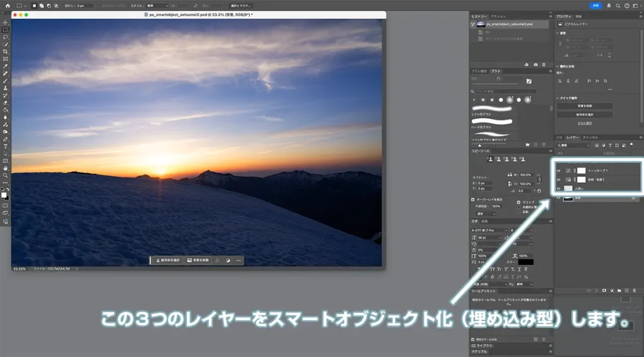Screen dimensions: 644x357
Task: Choose the Crop tool
Action: [x=5, y=51]
